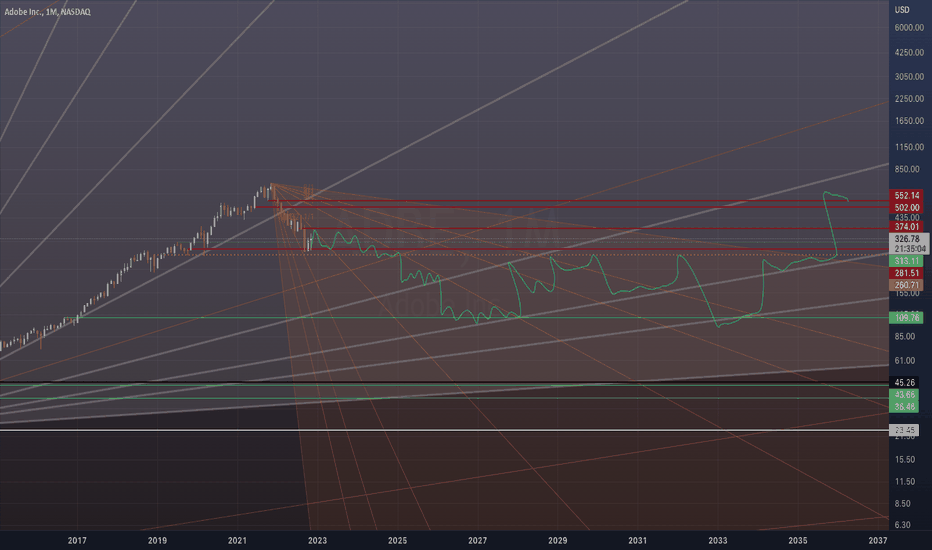This screenshot has height=550, width=932.
Task: Select the 36.48 green price label
Action: click(904, 406)
